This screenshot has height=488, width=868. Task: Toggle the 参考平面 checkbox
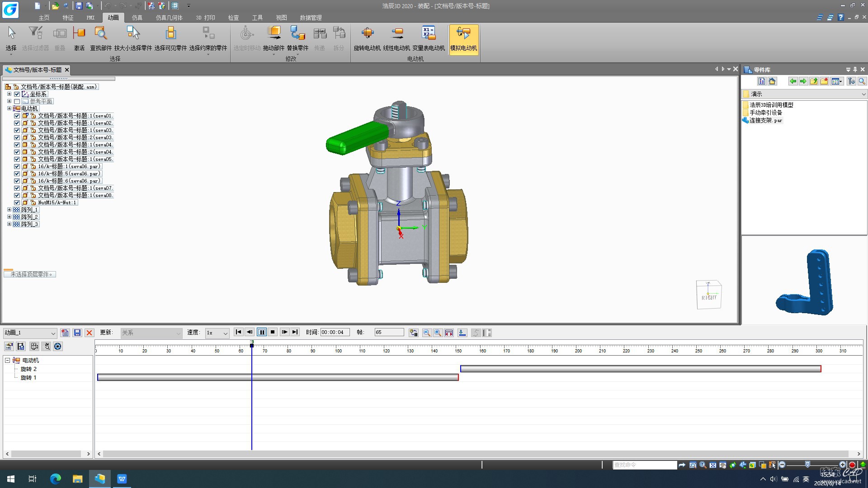point(17,101)
